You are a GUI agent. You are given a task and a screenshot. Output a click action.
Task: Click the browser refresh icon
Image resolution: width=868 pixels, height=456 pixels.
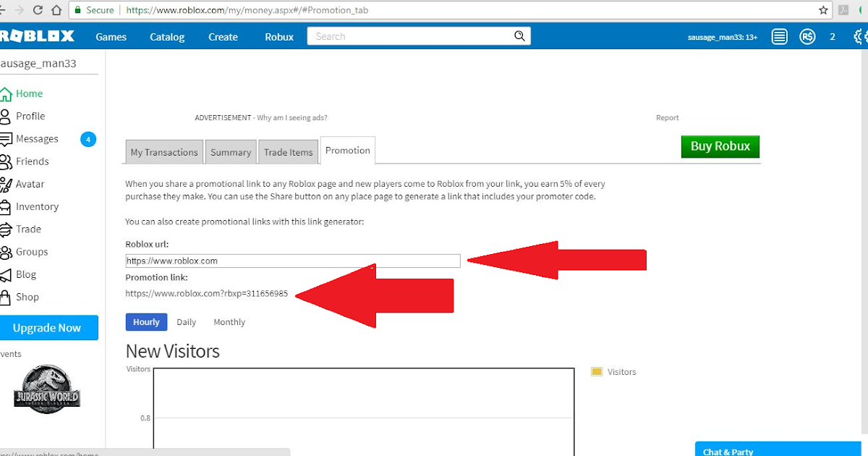click(x=37, y=10)
